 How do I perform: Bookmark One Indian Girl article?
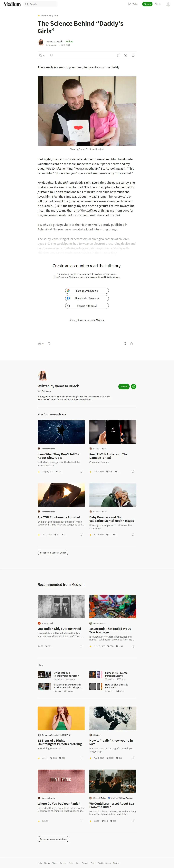tap(81, 646)
